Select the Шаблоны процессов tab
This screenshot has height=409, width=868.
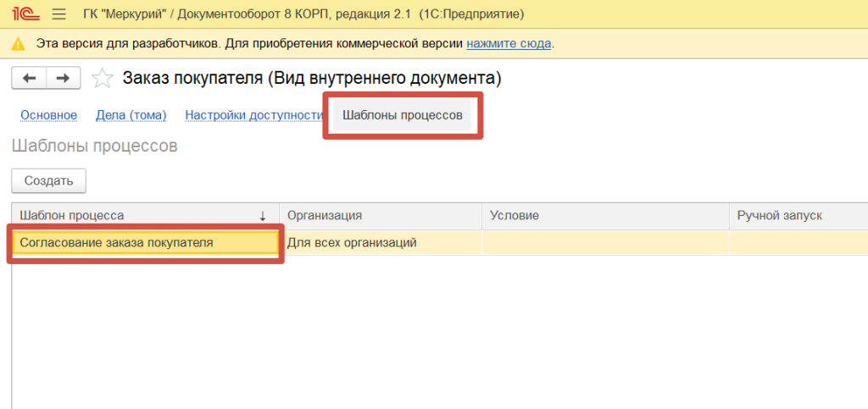point(402,115)
